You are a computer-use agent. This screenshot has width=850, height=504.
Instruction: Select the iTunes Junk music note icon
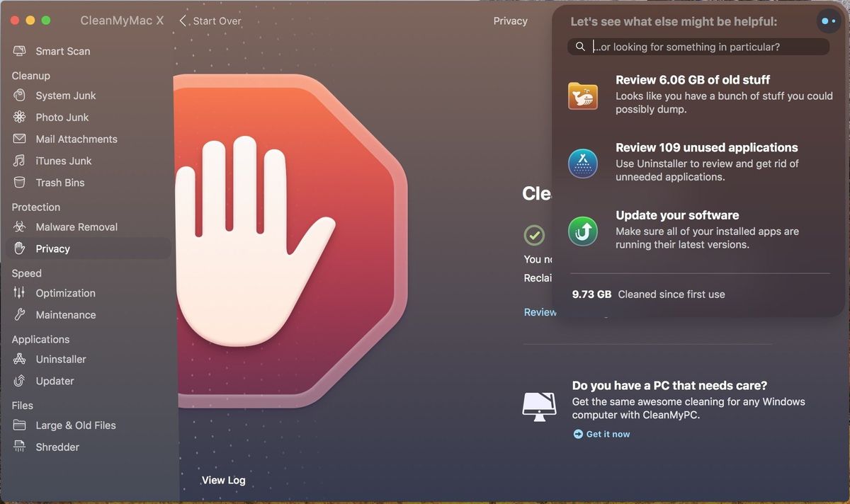(x=20, y=161)
